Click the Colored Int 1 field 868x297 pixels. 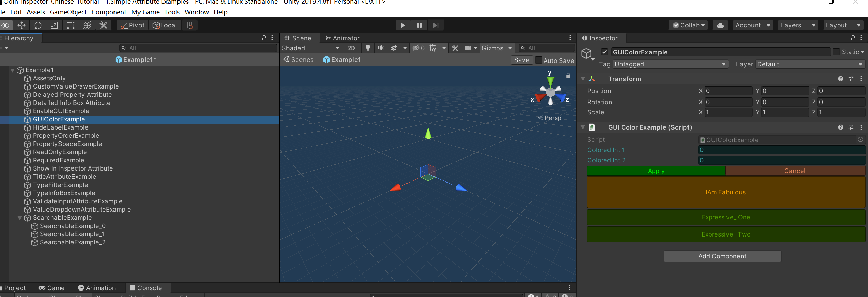click(x=782, y=150)
